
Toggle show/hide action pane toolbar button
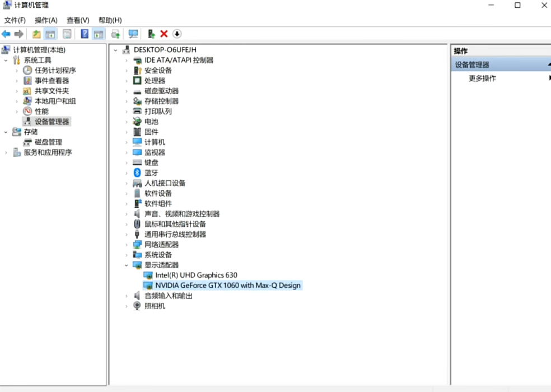(99, 34)
